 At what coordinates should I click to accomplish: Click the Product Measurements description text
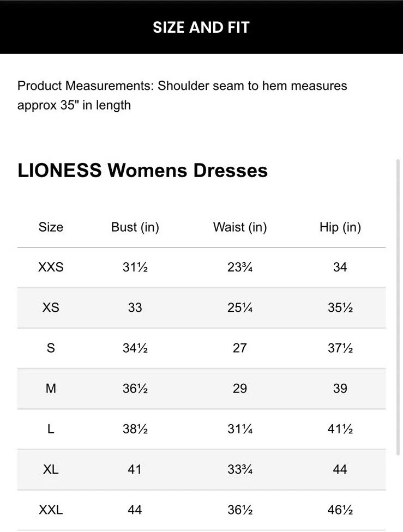(x=182, y=95)
